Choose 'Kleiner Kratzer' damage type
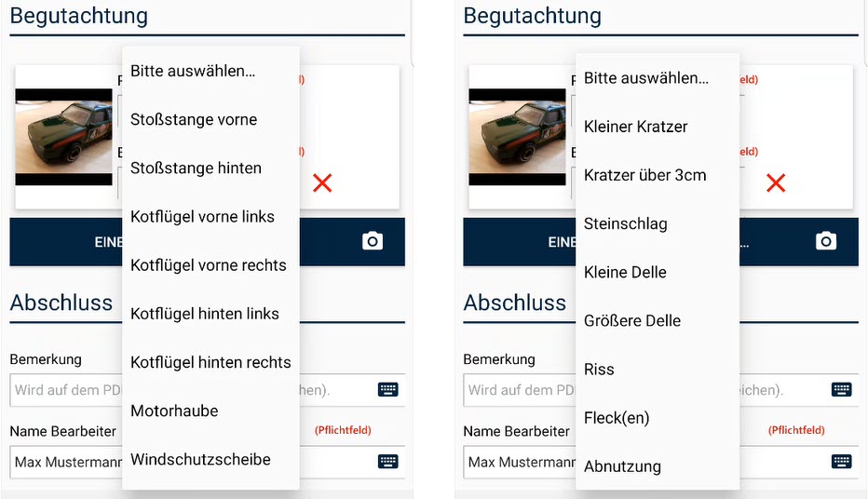Screen dimensions: 868x499 point(635,127)
